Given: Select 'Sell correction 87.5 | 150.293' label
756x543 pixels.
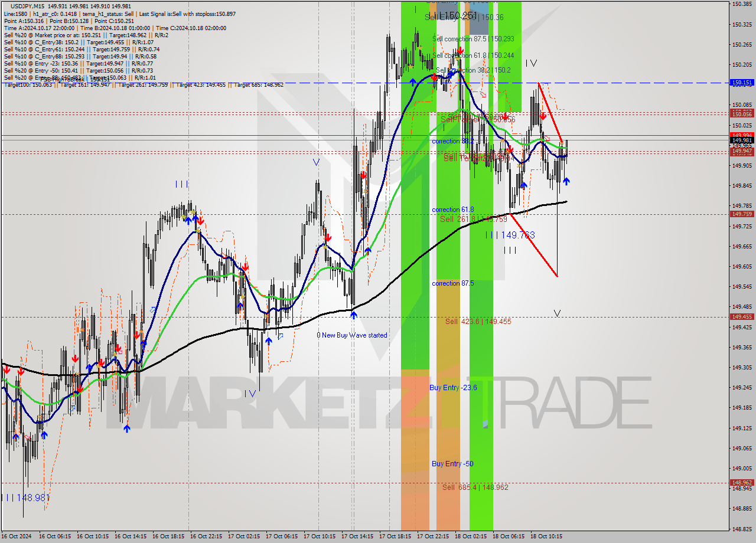Looking at the screenshot, I should [473, 39].
